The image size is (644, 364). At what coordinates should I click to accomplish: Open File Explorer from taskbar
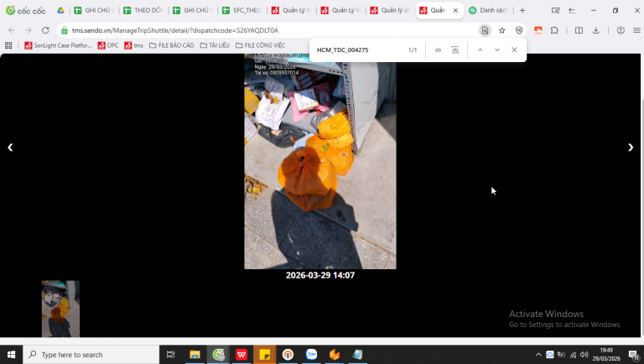(x=195, y=355)
